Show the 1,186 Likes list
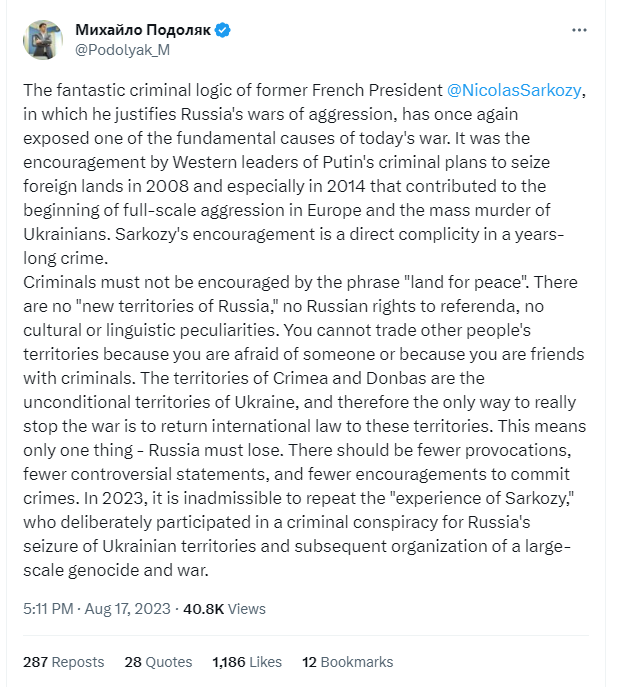 [247, 662]
